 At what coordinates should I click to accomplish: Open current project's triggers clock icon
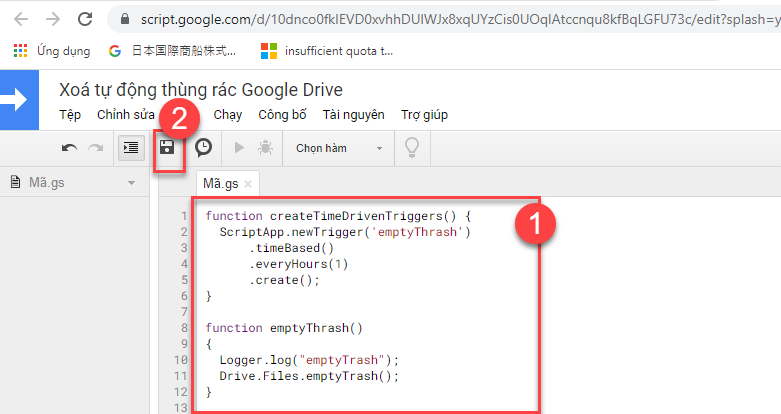click(x=203, y=147)
